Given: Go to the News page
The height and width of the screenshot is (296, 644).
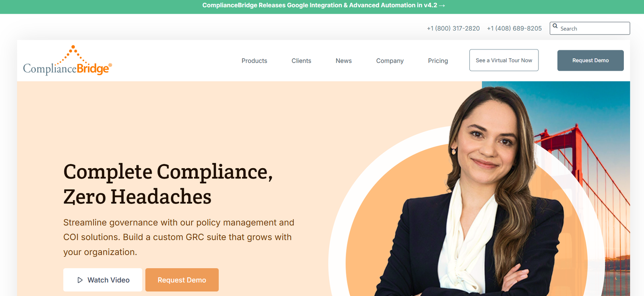Looking at the screenshot, I should click(x=344, y=61).
